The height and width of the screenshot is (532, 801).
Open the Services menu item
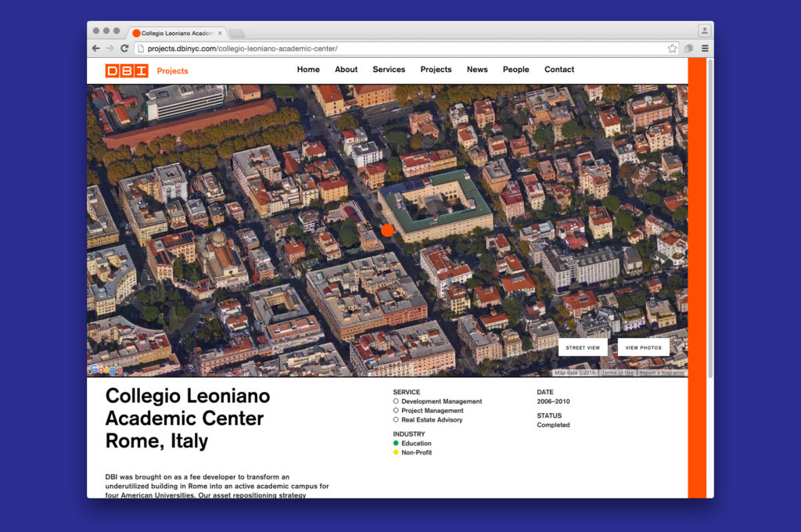(389, 70)
